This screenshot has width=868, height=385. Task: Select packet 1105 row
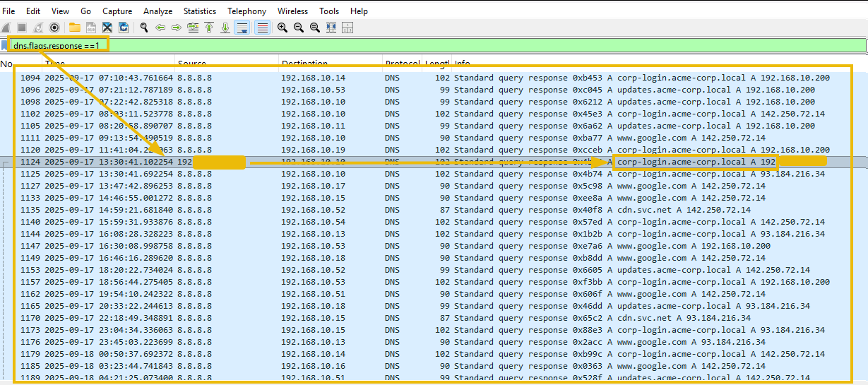tap(434, 126)
